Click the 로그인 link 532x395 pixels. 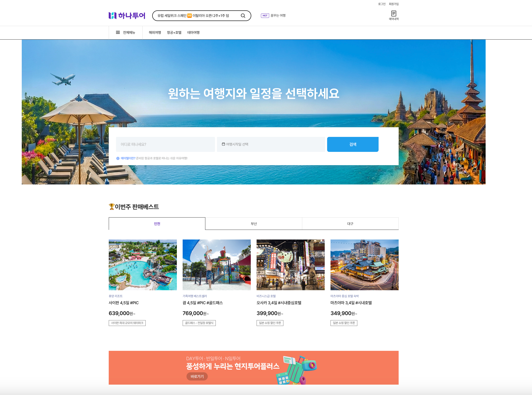pos(382,4)
